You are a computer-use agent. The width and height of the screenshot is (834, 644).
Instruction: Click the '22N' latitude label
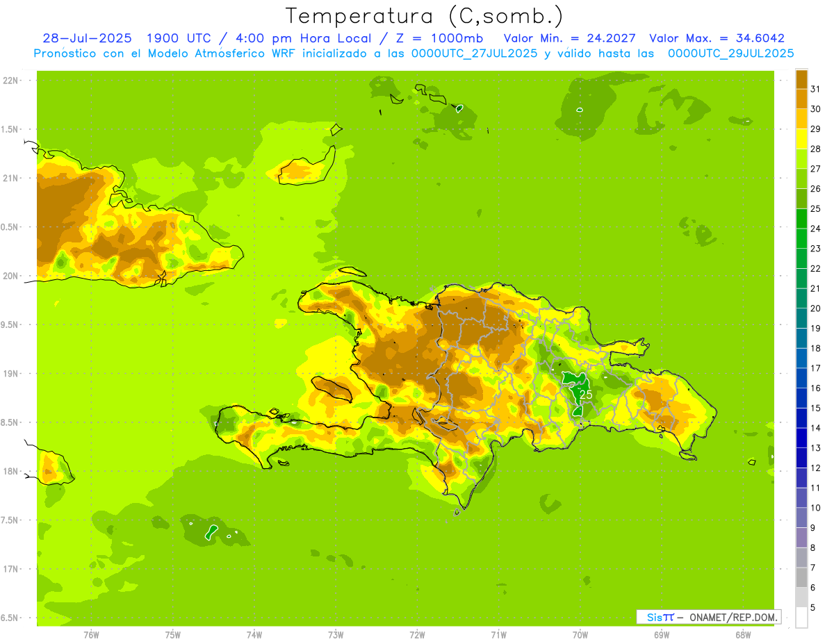11,81
